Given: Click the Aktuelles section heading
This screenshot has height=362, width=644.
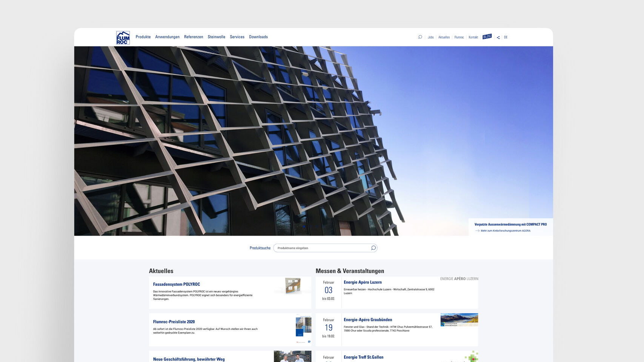Looking at the screenshot, I should (161, 271).
